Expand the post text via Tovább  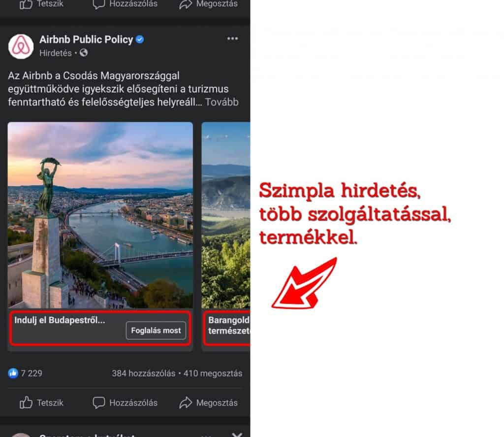[222, 102]
